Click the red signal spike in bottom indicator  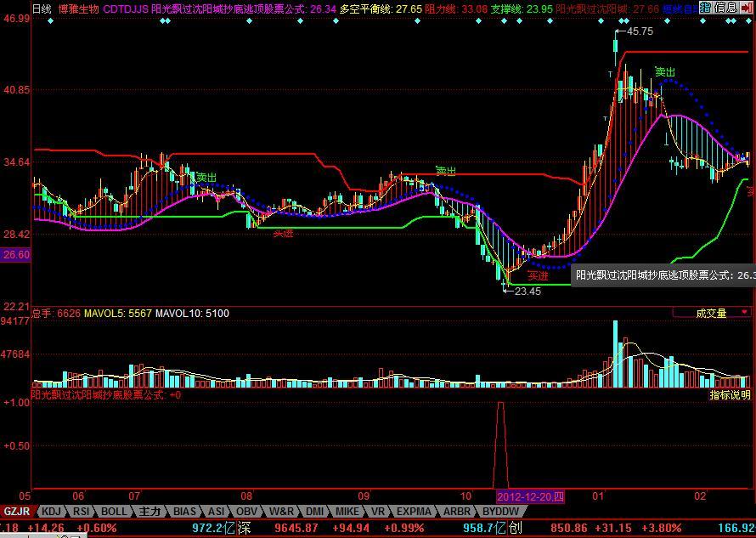click(500, 442)
